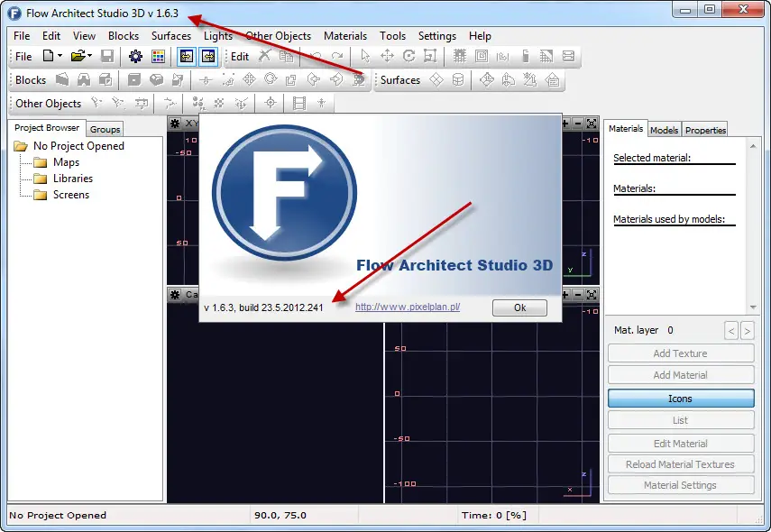This screenshot has height=532, width=771.
Task: Click fit-to-view icon on lower-right viewport
Action: point(592,295)
